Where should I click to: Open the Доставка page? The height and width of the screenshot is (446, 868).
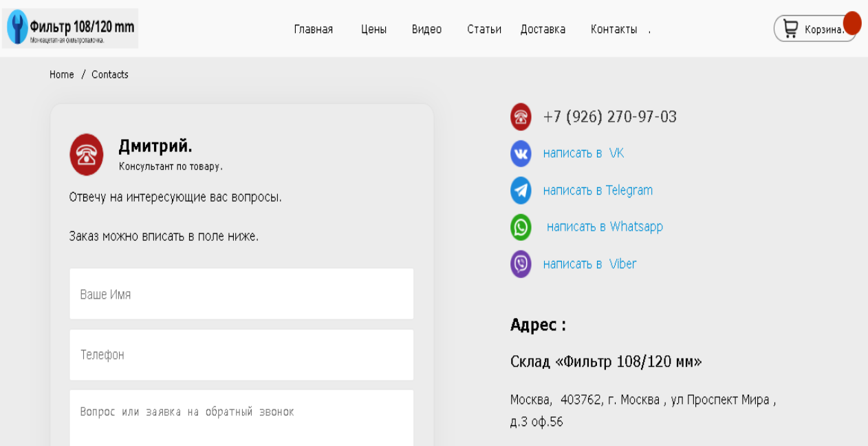pos(543,30)
